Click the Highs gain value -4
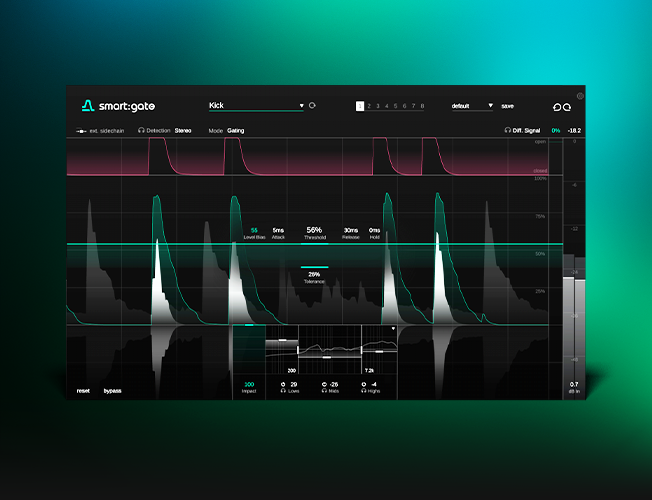 click(x=373, y=384)
